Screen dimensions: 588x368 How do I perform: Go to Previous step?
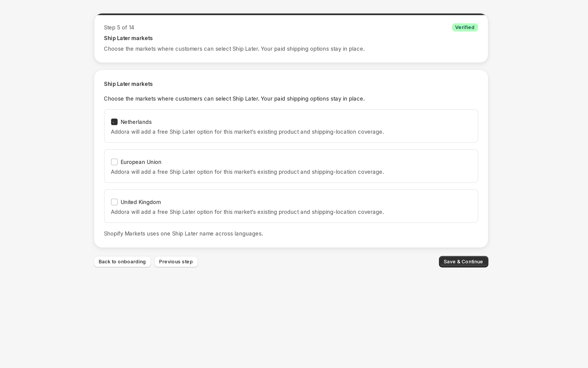(176, 262)
